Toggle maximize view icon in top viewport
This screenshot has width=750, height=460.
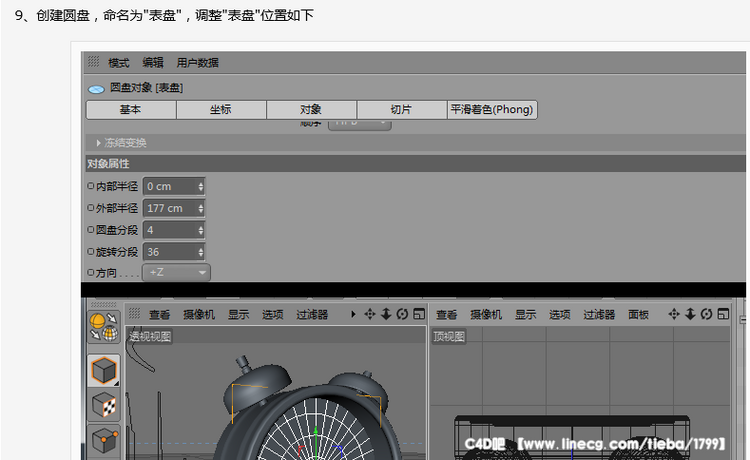coord(723,314)
